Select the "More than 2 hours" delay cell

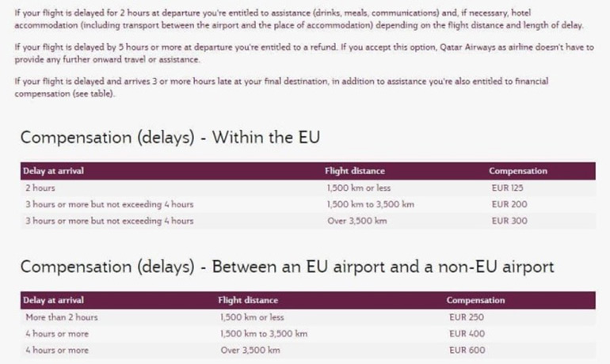(61, 317)
